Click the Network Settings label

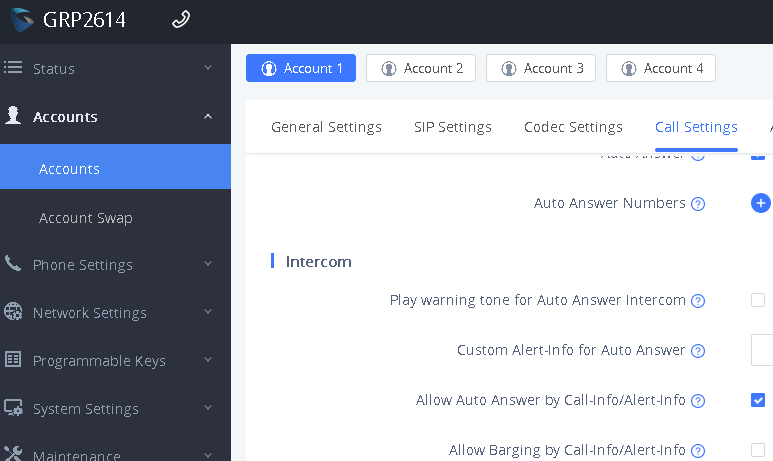click(90, 313)
